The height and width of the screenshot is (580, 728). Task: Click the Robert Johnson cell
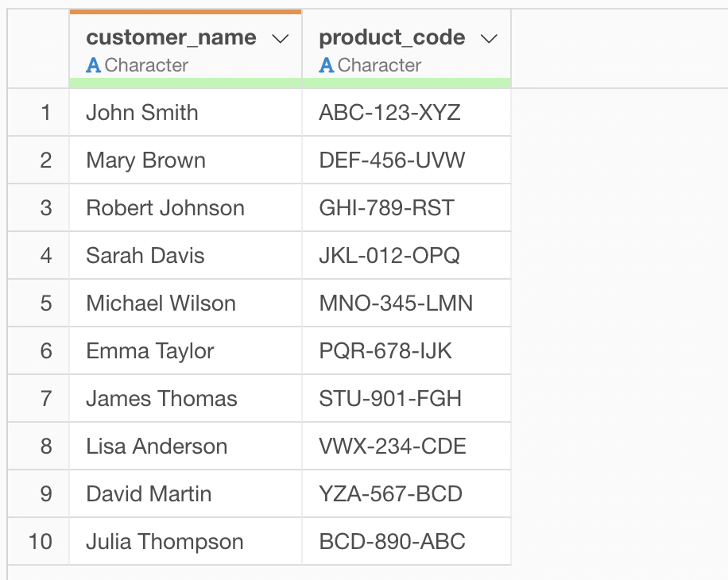coord(165,208)
